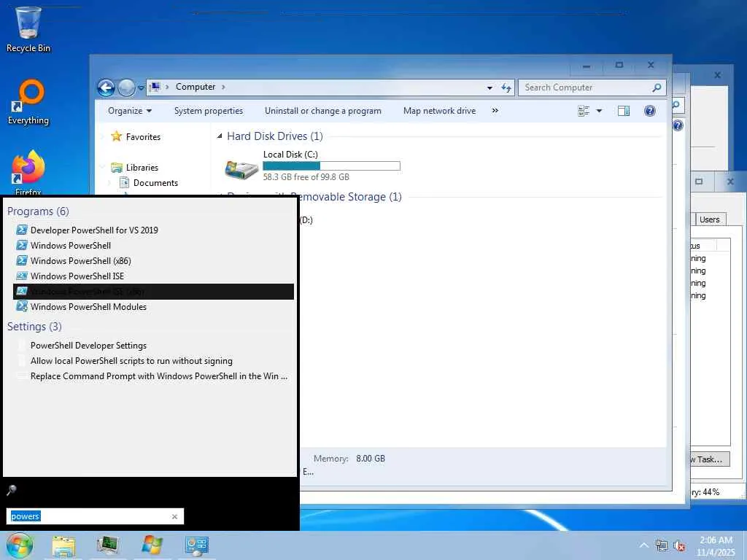Show more toolbar commands chevron
The height and width of the screenshot is (560, 747).
tap(495, 111)
